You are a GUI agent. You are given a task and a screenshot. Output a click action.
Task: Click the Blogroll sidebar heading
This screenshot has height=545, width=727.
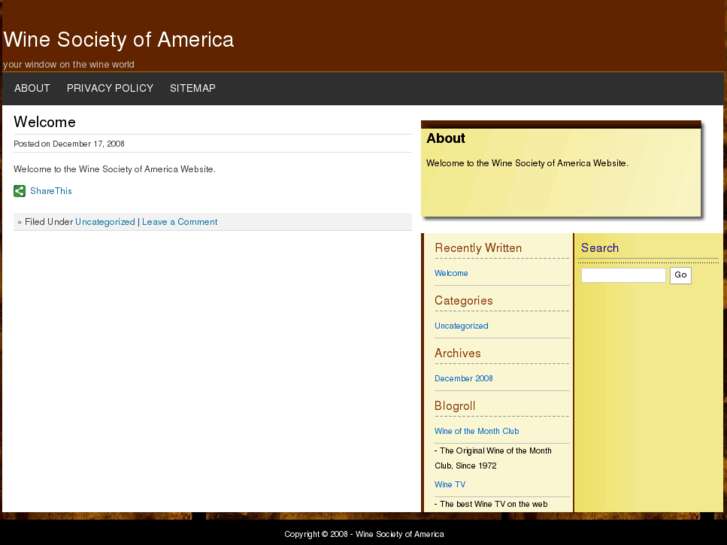point(455,406)
